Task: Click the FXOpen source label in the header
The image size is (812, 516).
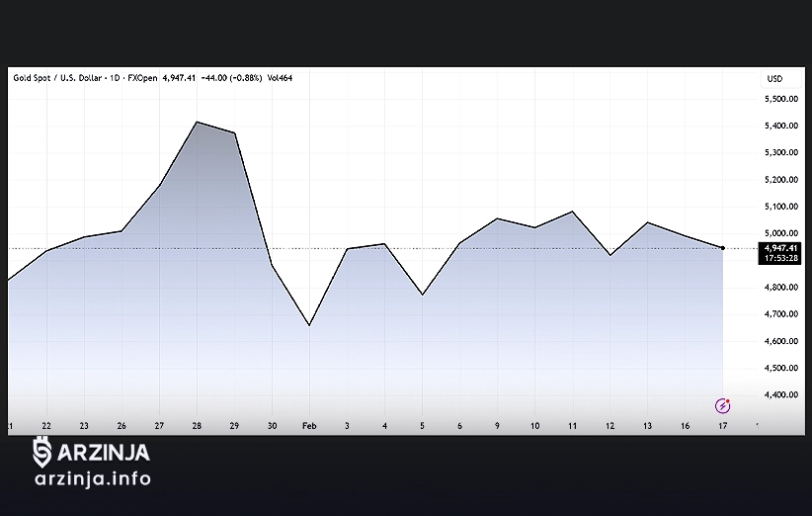Action: tap(143, 78)
